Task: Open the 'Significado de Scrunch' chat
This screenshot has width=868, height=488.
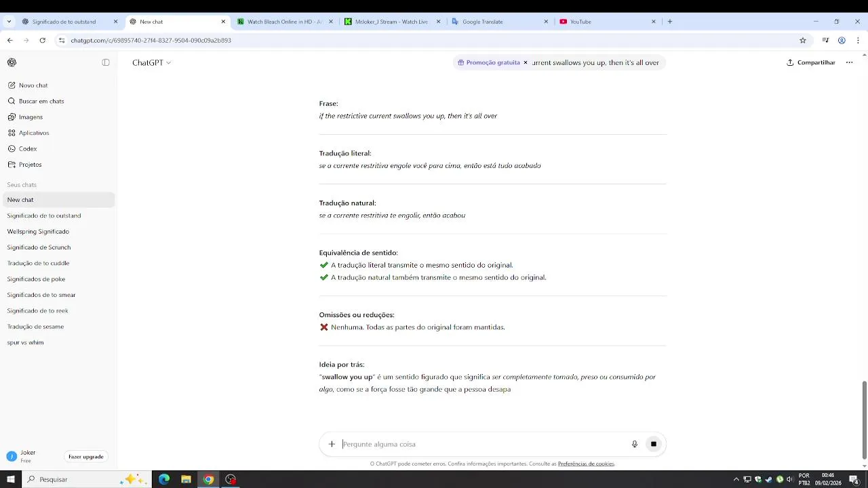Action: pyautogui.click(x=59, y=247)
